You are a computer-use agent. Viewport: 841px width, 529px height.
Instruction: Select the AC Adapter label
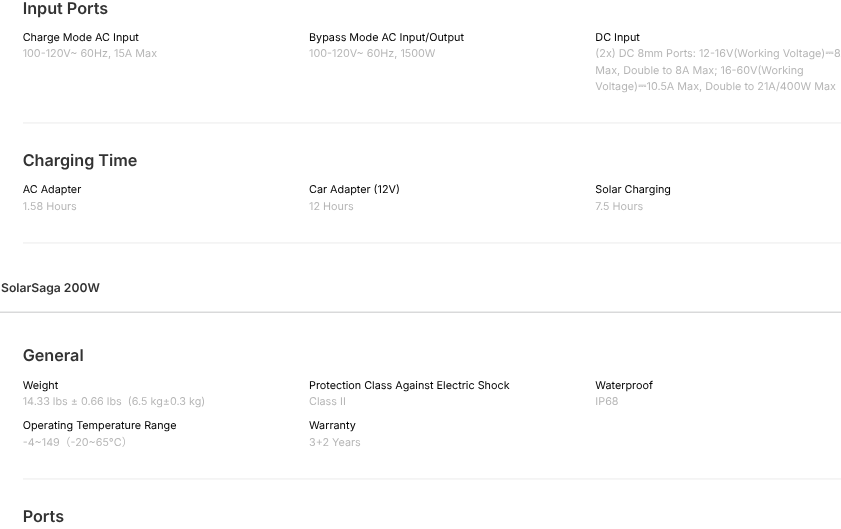tap(52, 189)
